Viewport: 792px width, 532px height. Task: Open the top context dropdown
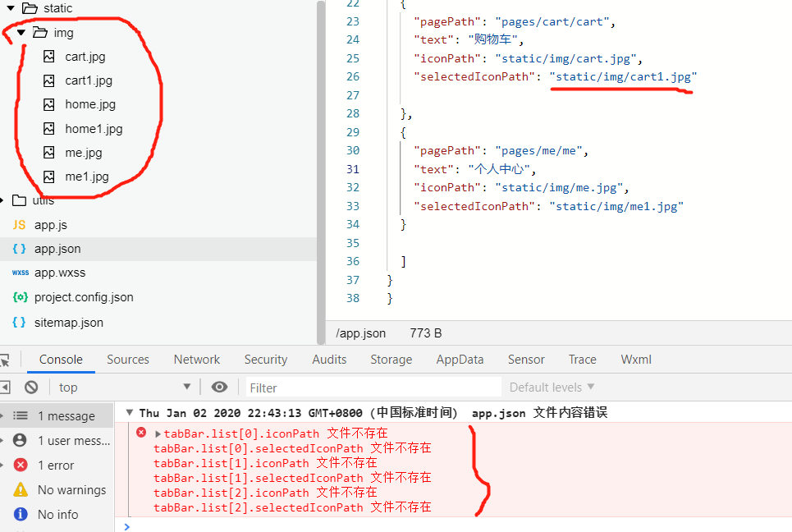(x=124, y=388)
